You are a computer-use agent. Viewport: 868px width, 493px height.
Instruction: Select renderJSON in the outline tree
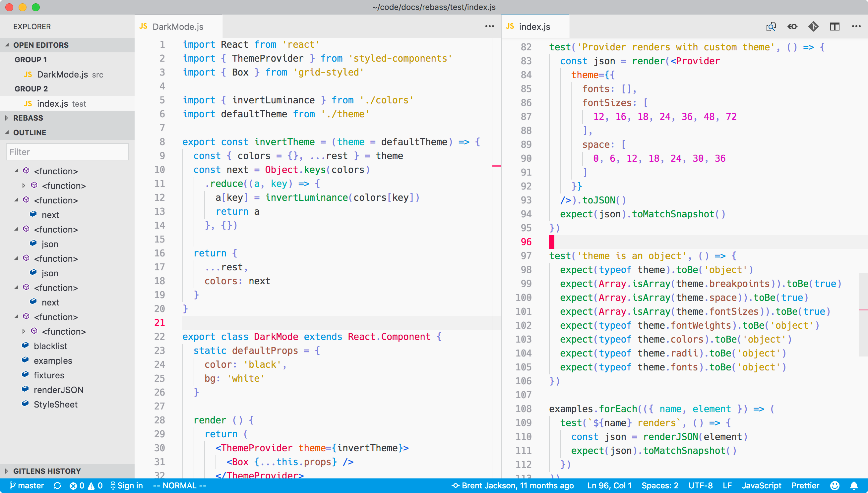pos(58,390)
